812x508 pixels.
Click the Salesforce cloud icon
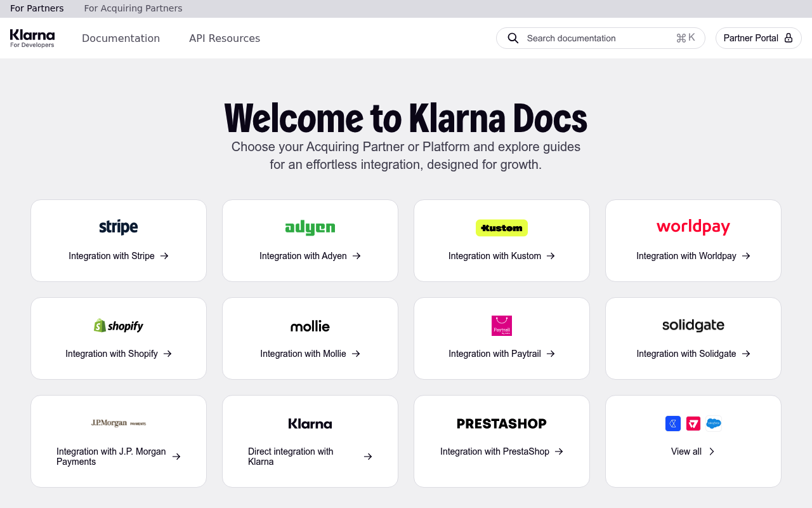(714, 424)
